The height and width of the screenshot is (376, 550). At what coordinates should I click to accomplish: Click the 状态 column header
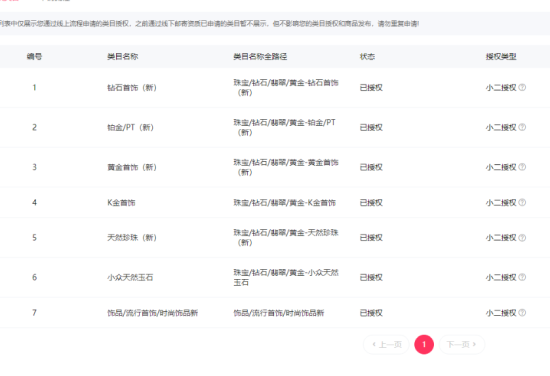367,56
